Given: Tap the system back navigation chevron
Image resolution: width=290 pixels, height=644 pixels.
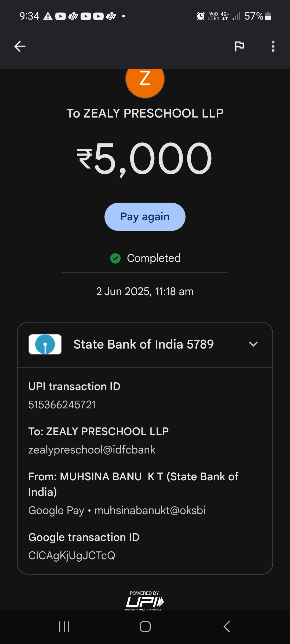Looking at the screenshot, I should click(227, 627).
